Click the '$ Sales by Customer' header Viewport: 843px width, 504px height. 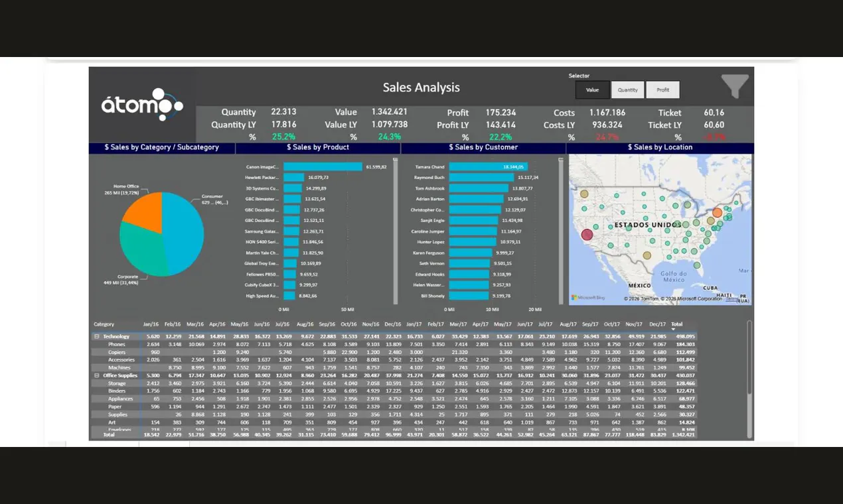coord(483,147)
